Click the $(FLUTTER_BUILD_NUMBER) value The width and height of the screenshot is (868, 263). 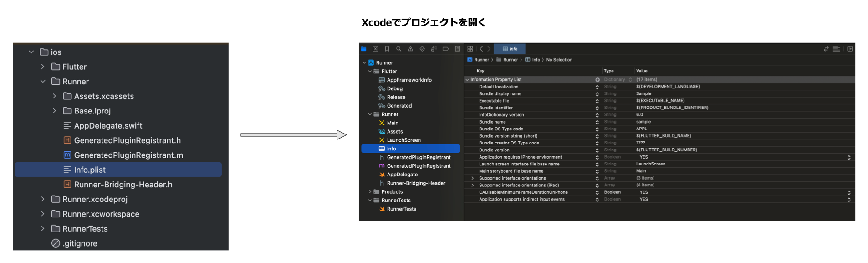(x=667, y=150)
